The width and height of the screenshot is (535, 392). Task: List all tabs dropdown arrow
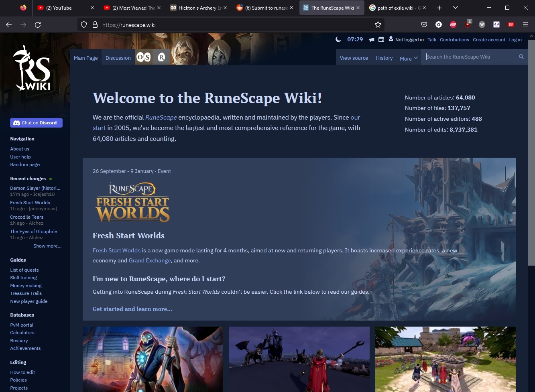click(x=455, y=8)
